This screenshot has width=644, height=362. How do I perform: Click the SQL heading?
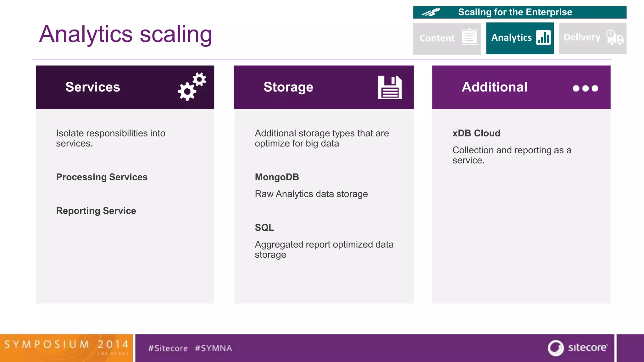tap(264, 228)
